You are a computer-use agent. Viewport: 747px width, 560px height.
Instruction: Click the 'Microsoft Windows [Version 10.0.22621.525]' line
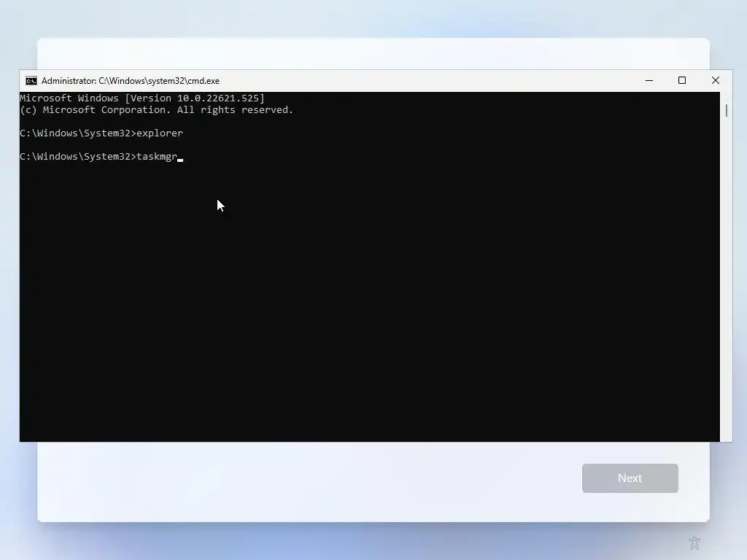point(142,98)
